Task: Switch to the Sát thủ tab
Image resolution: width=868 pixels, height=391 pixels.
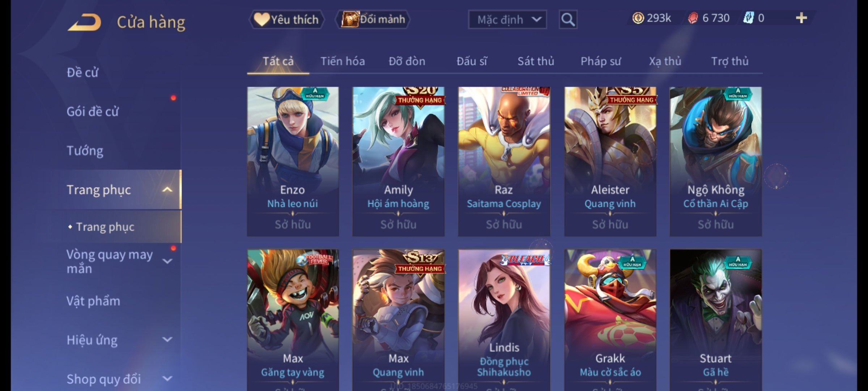Action: click(536, 61)
